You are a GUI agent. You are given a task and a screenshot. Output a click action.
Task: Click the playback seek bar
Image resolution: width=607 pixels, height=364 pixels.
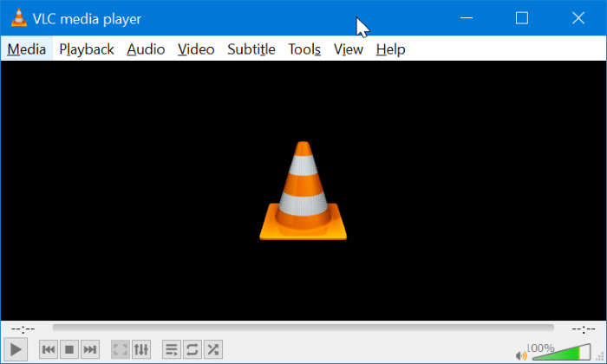pyautogui.click(x=303, y=328)
